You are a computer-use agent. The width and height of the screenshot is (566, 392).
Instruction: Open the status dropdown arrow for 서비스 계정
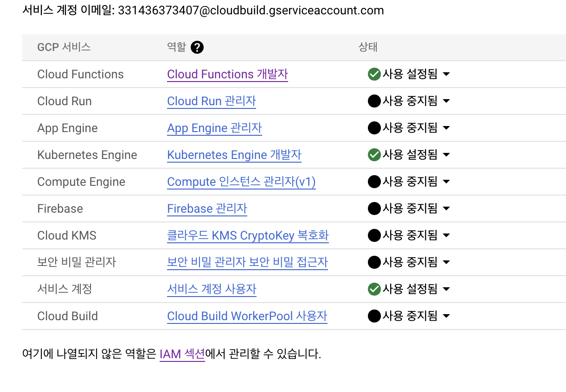coord(446,290)
